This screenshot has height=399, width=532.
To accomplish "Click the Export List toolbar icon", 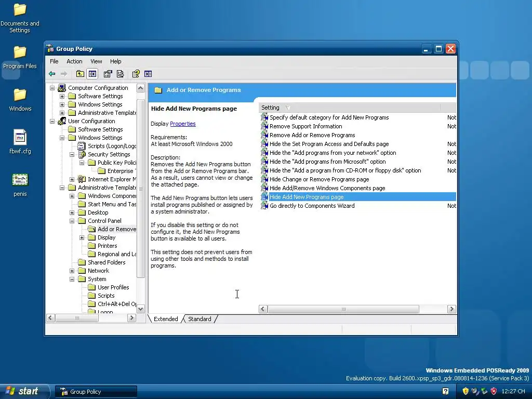I will tap(120, 74).
